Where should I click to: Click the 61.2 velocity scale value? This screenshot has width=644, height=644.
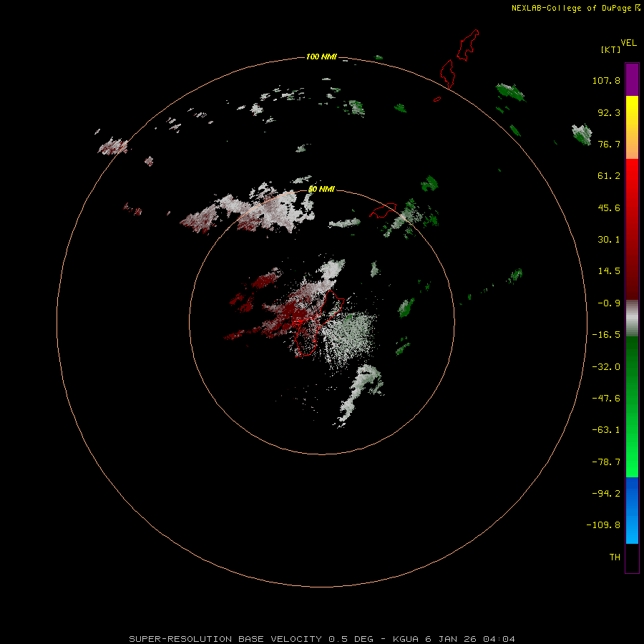(x=609, y=176)
